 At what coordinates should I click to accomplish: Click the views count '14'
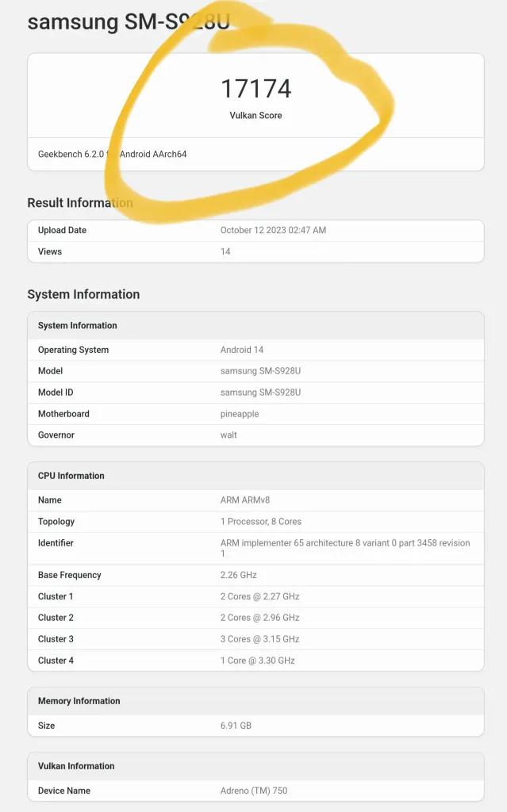225,251
